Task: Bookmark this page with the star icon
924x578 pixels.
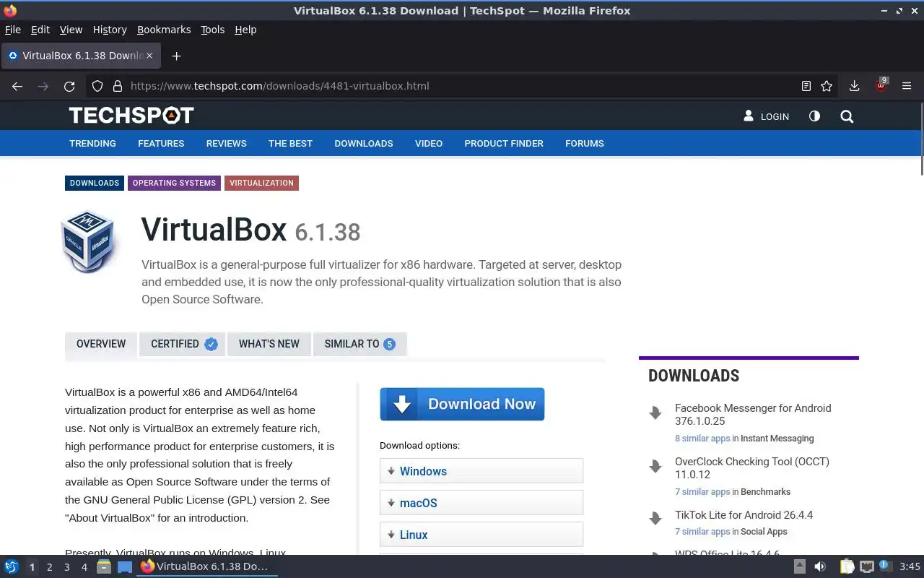Action: [827, 86]
